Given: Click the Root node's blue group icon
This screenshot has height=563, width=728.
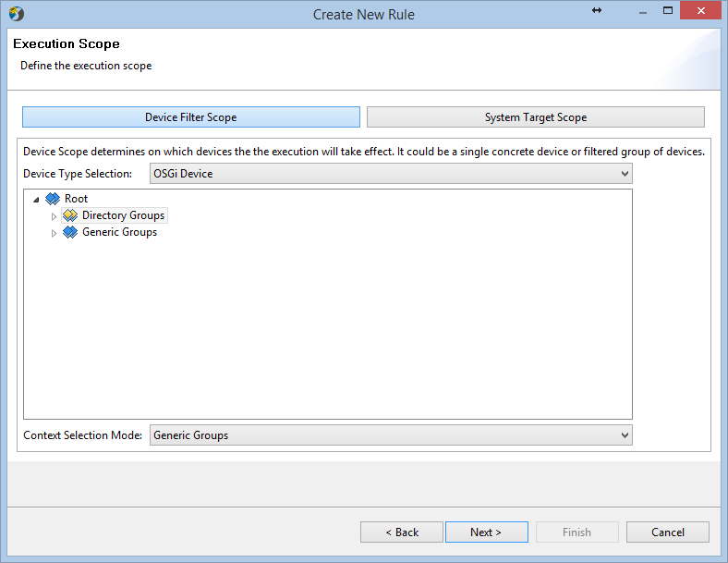Looking at the screenshot, I should tap(53, 199).
